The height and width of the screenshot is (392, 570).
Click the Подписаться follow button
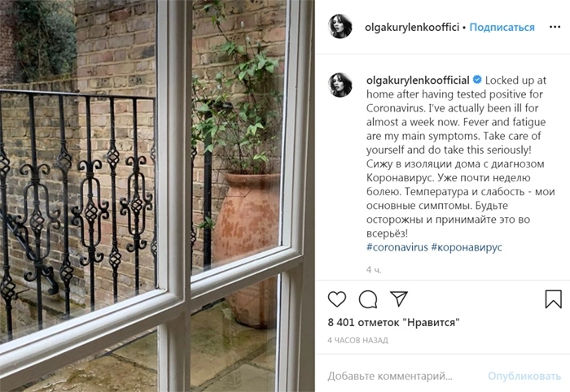pos(502,27)
